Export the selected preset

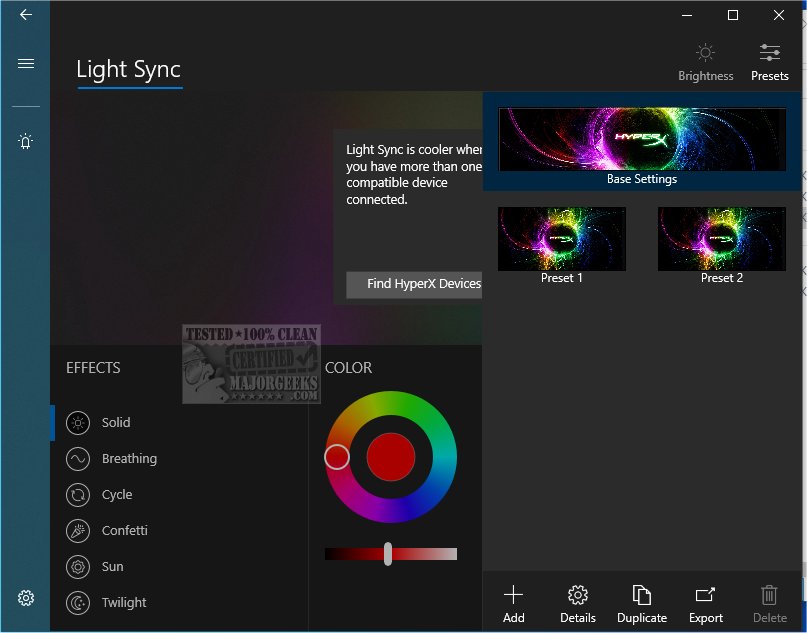[x=705, y=604]
